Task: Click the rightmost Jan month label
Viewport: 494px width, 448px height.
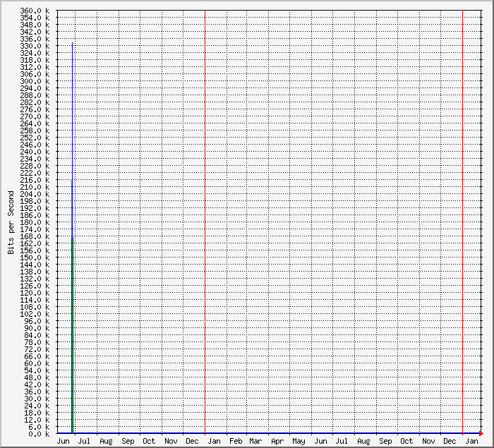Action: tap(471, 441)
